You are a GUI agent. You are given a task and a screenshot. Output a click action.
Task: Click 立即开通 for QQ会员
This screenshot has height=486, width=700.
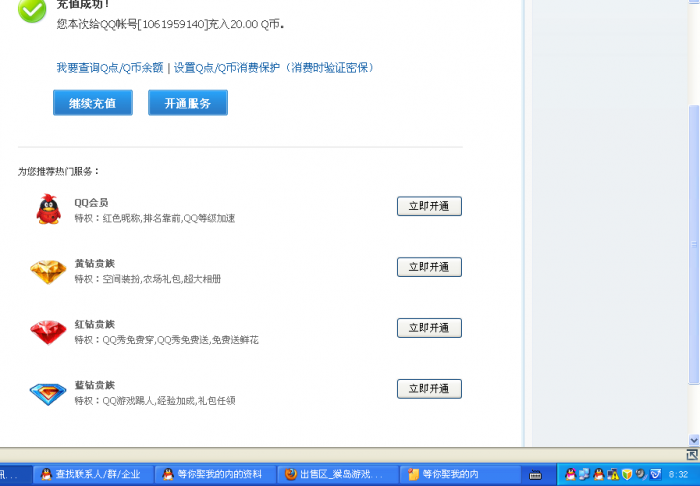(429, 206)
